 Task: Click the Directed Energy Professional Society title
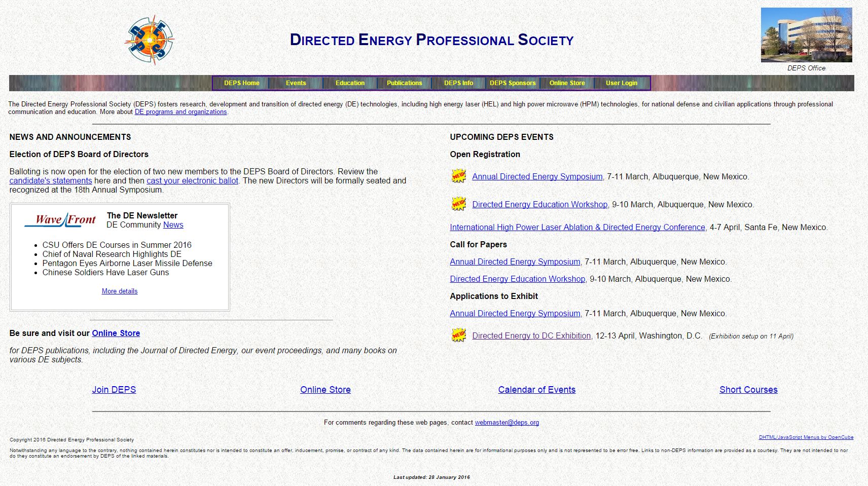[x=431, y=40]
